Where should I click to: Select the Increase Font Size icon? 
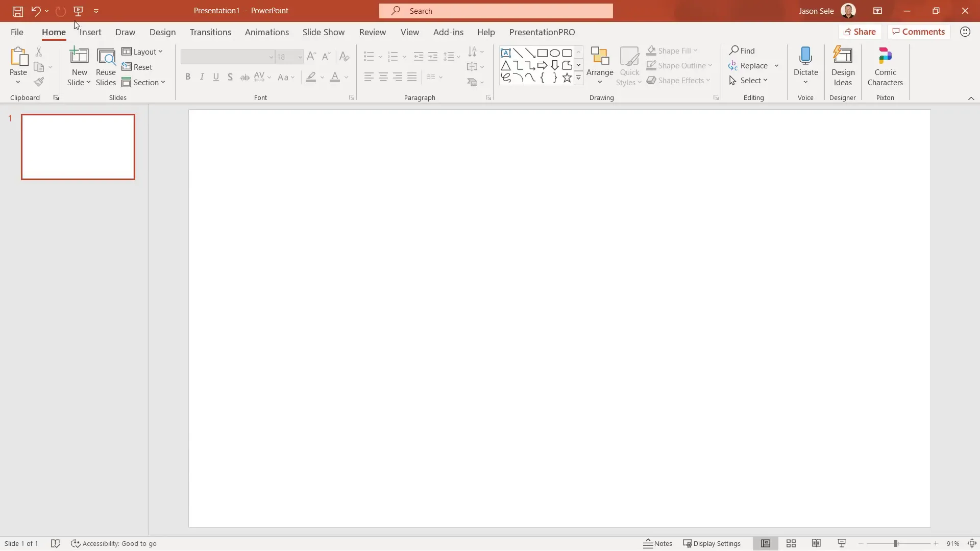[x=311, y=57]
